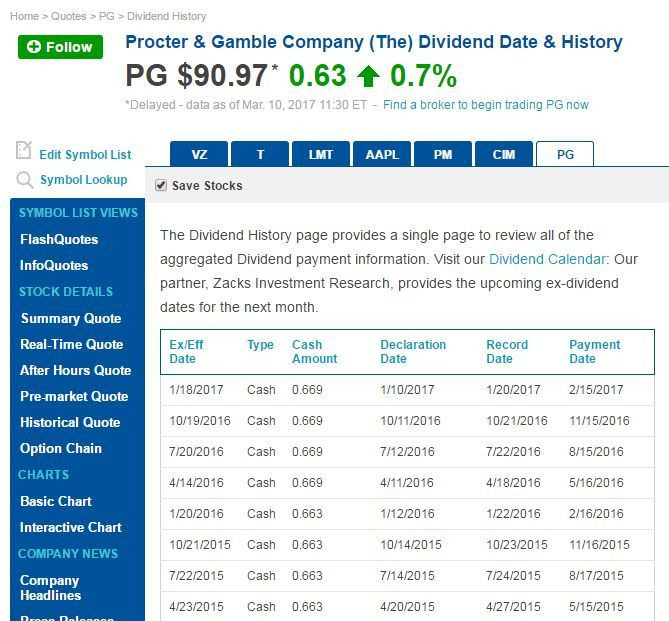Switch to the AAPL stock tab
This screenshot has height=621, width=669.
coord(382,154)
